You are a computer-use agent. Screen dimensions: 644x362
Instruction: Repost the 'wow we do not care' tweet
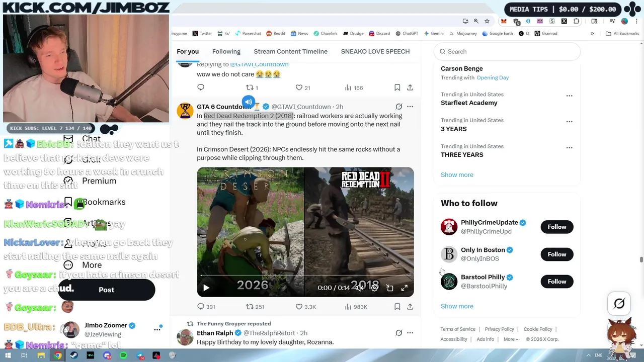coord(252,87)
